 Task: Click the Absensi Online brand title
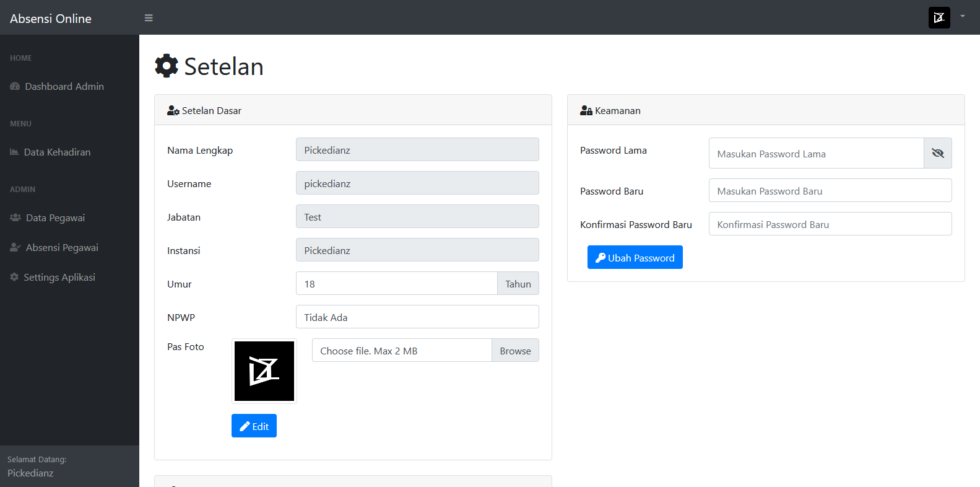51,19
